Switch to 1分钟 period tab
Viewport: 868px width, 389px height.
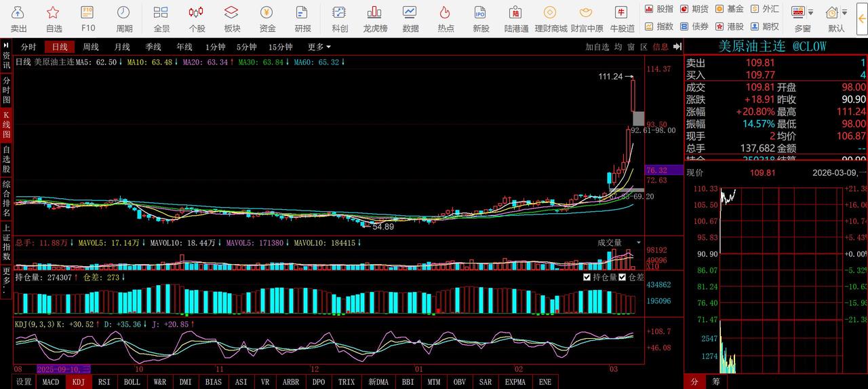click(x=215, y=47)
